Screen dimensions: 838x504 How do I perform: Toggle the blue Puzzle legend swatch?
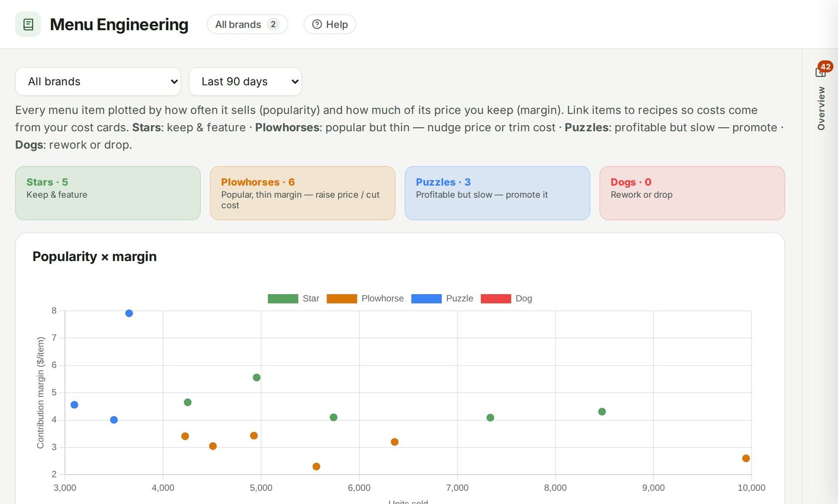click(x=426, y=299)
